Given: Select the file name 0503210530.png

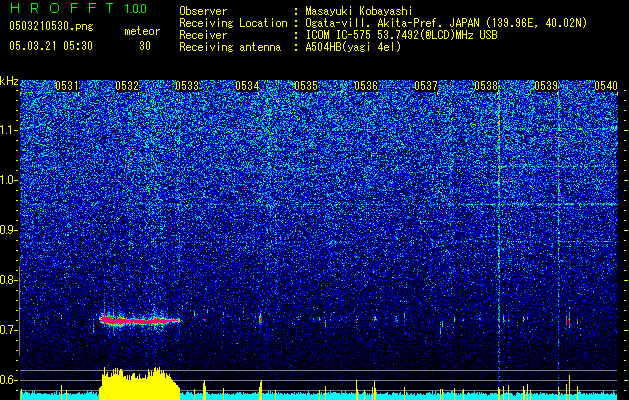Looking at the screenshot, I should pyautogui.click(x=51, y=26).
